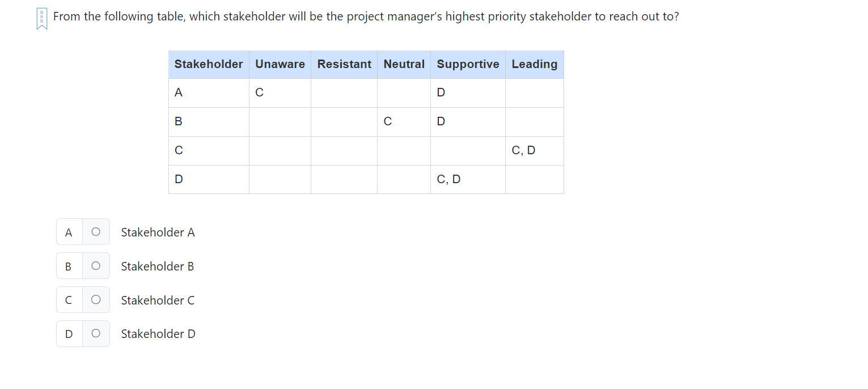Click the option labeled Stakeholder C

(x=157, y=300)
